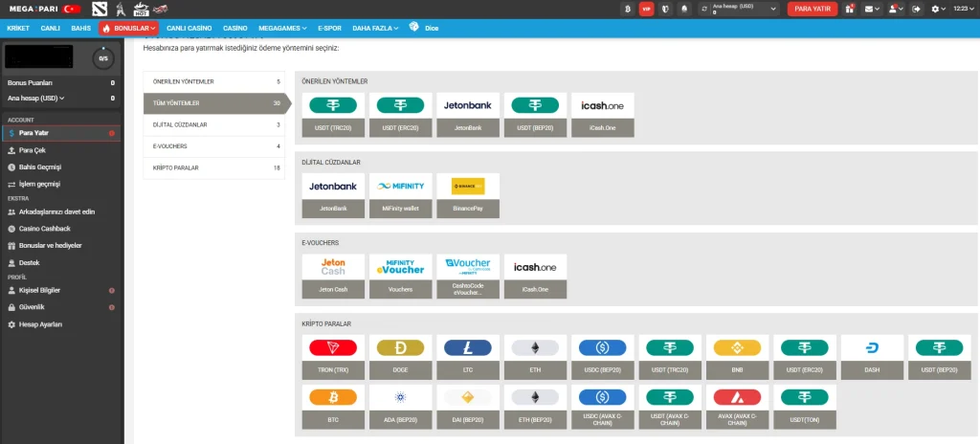Select Jeton Cash e-voucher tile
Screen dimensions: 980x444
coord(332,276)
